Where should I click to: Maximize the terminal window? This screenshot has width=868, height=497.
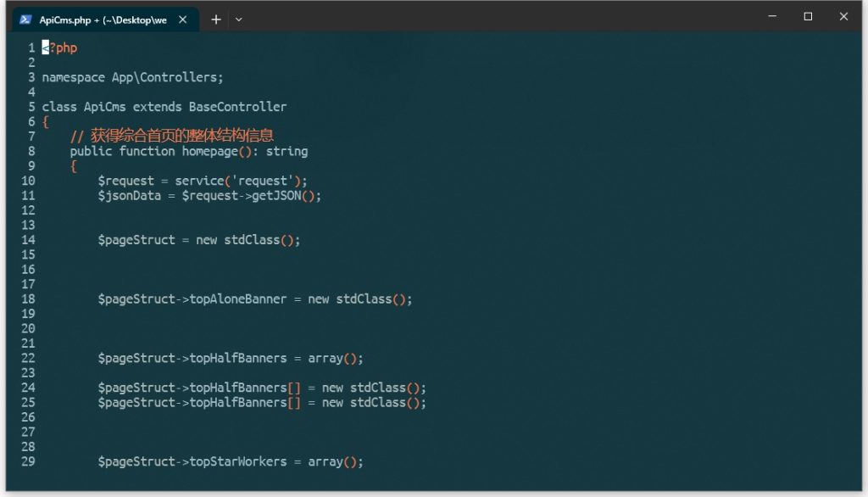[x=808, y=17]
